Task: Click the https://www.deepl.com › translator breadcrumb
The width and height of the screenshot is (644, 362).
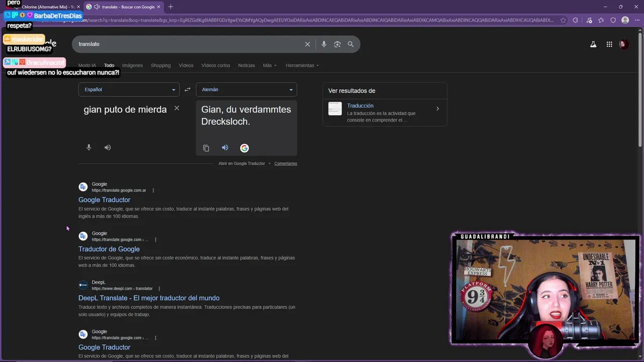Action: [x=122, y=289]
